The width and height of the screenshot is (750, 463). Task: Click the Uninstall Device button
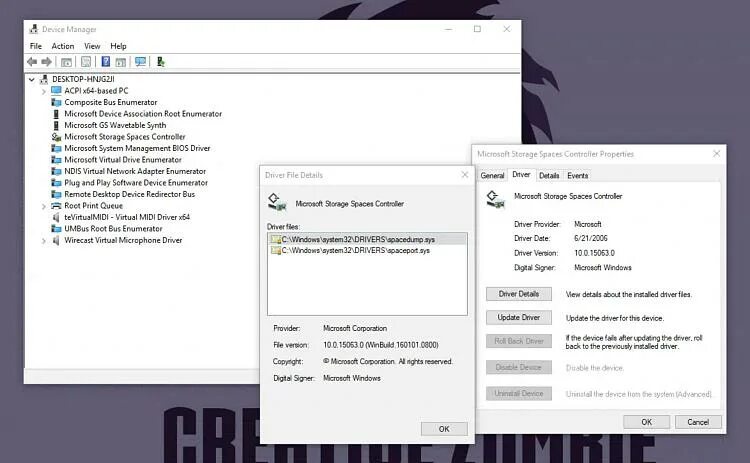(x=518, y=394)
